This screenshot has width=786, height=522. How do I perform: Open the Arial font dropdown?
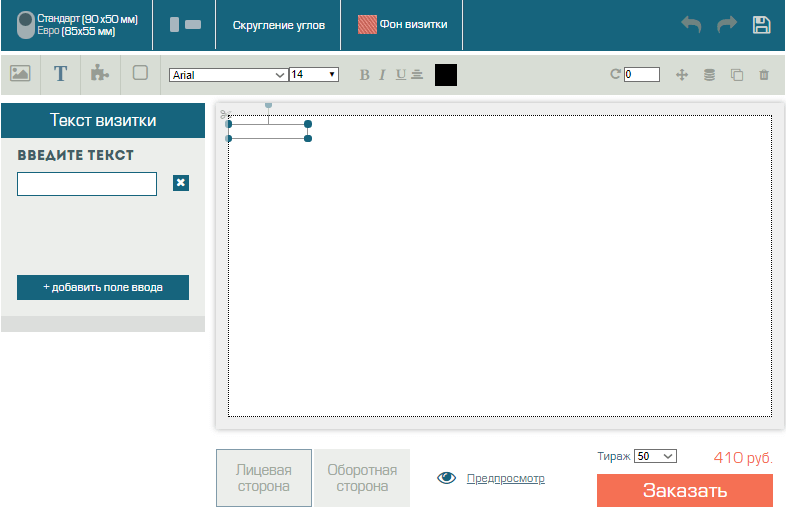[x=229, y=75]
